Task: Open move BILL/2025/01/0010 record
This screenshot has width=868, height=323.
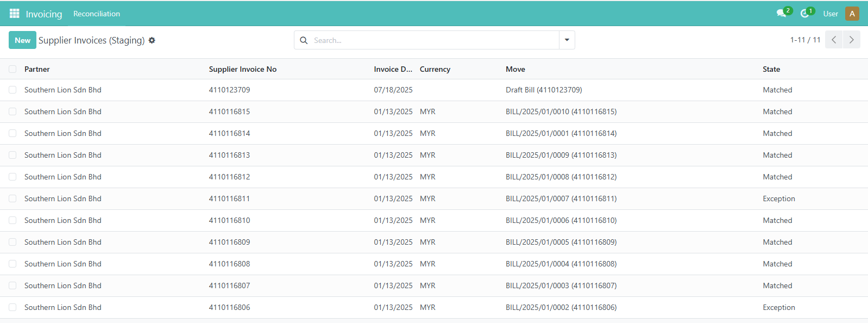Action: [561, 111]
